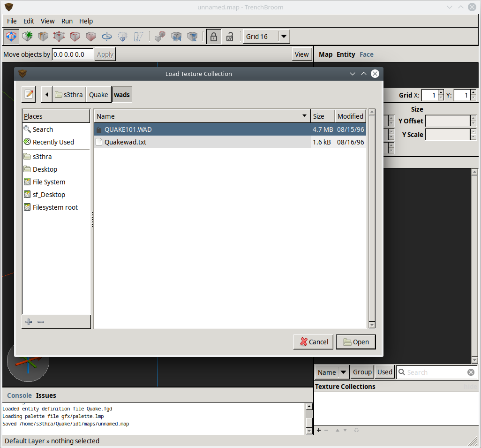
Task: Switch to the Issues tab
Action: click(46, 395)
